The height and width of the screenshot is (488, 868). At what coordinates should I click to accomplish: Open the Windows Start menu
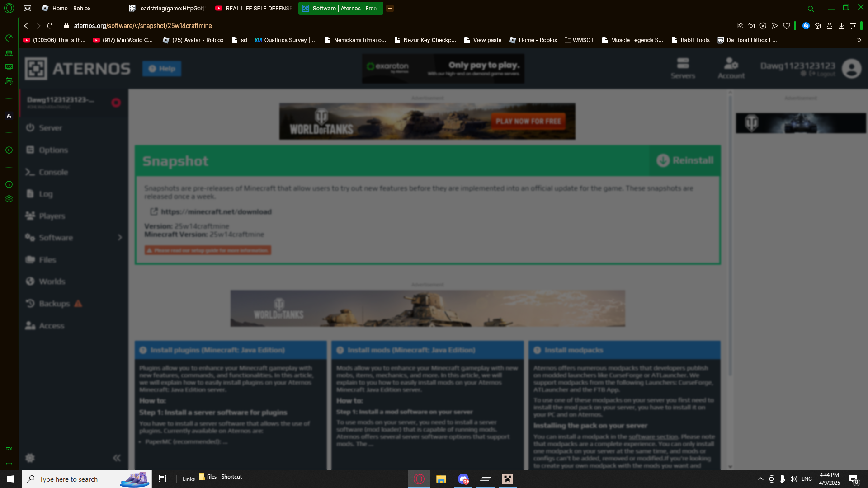point(11,479)
